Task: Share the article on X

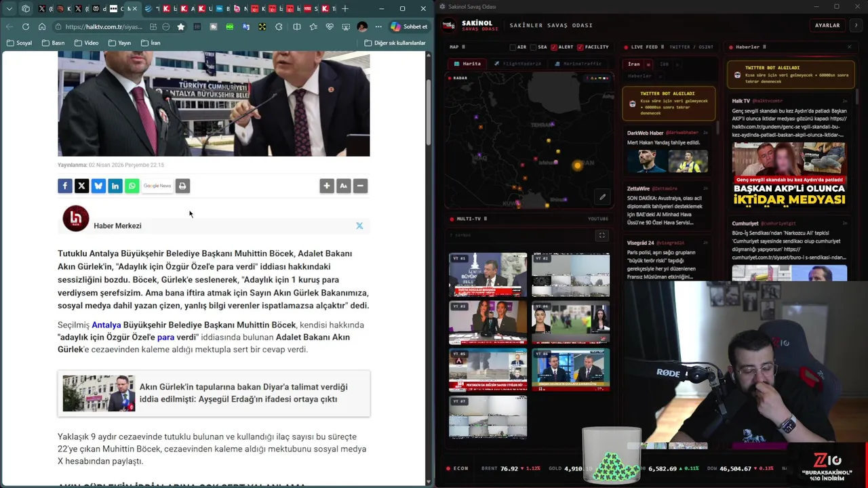Action: [82, 186]
